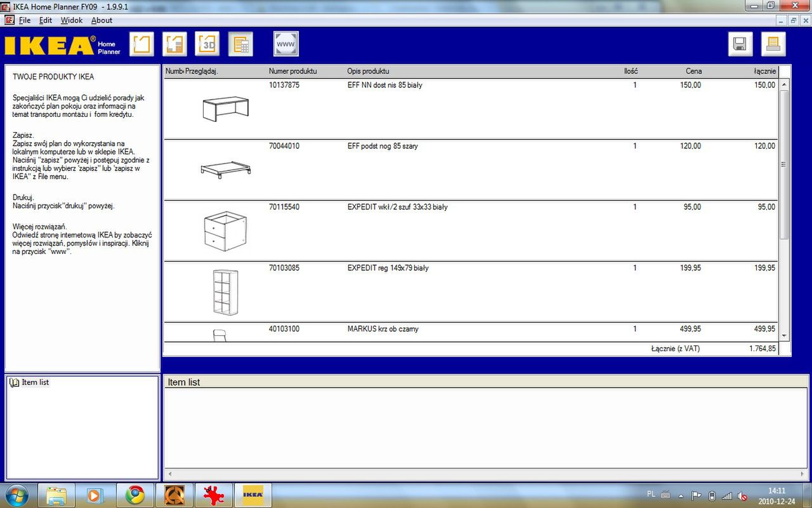Show hidden system tray icons arrow

[x=681, y=496]
